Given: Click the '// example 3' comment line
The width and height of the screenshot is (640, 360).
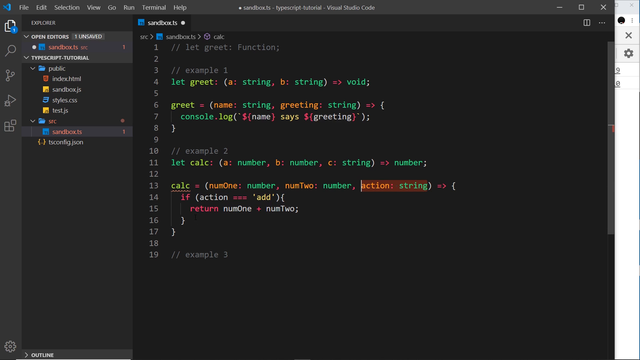Looking at the screenshot, I should click(x=199, y=255).
